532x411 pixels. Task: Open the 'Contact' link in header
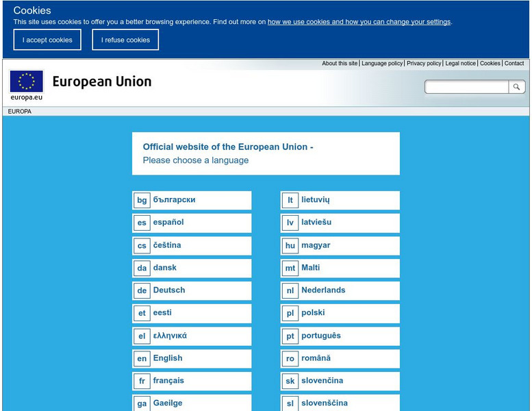(514, 64)
